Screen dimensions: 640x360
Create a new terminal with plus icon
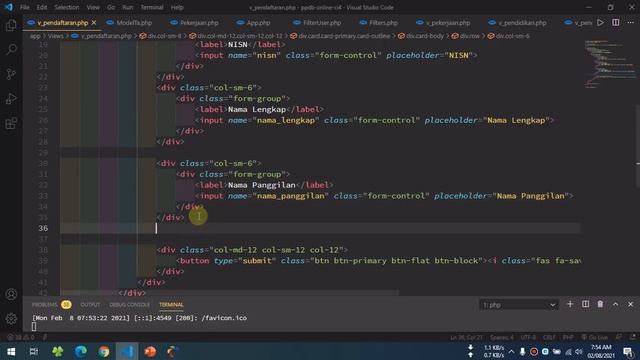pyautogui.click(x=570, y=304)
